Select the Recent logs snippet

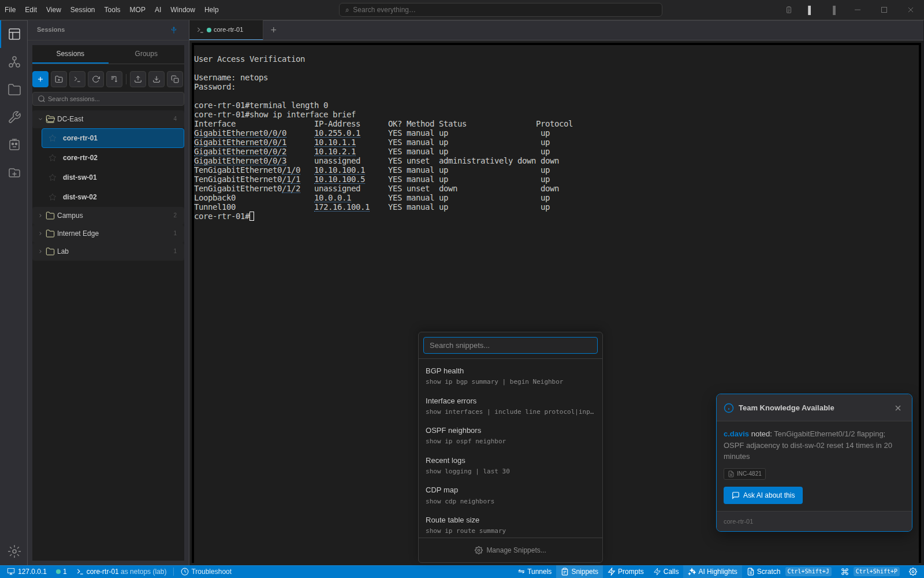click(x=511, y=465)
